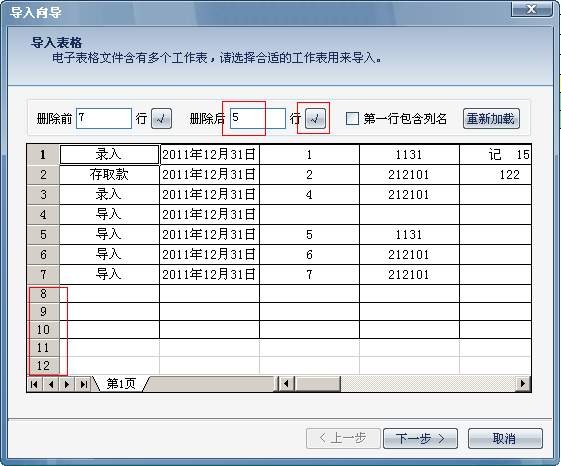Toggle 第一行包含列名 checkbox
561x466 pixels.
pos(352,118)
